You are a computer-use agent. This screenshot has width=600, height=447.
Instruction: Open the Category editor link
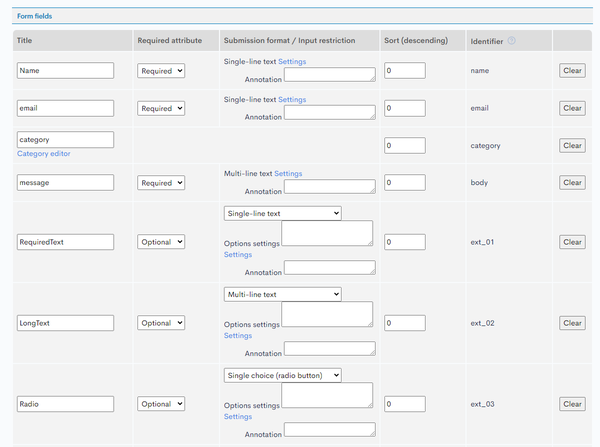(44, 153)
